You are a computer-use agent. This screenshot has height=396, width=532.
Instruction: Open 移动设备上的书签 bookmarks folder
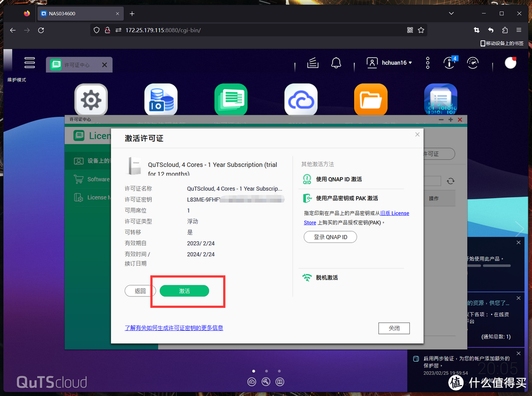502,43
